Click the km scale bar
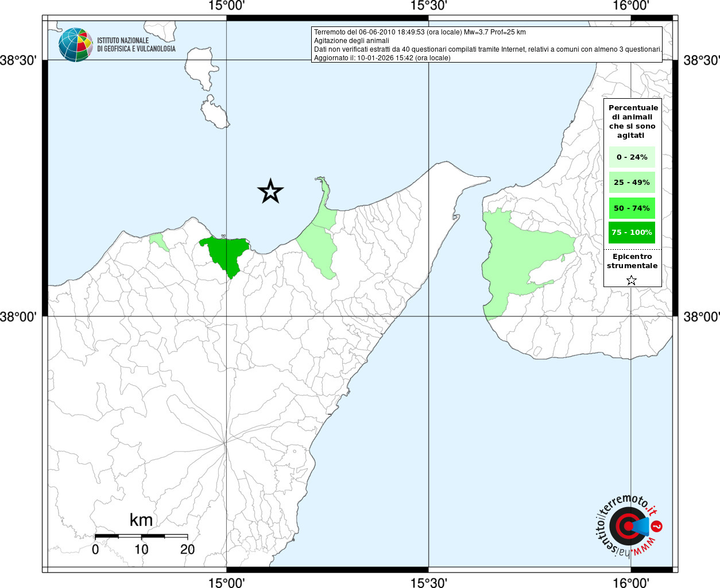The image size is (720, 588). (x=141, y=536)
